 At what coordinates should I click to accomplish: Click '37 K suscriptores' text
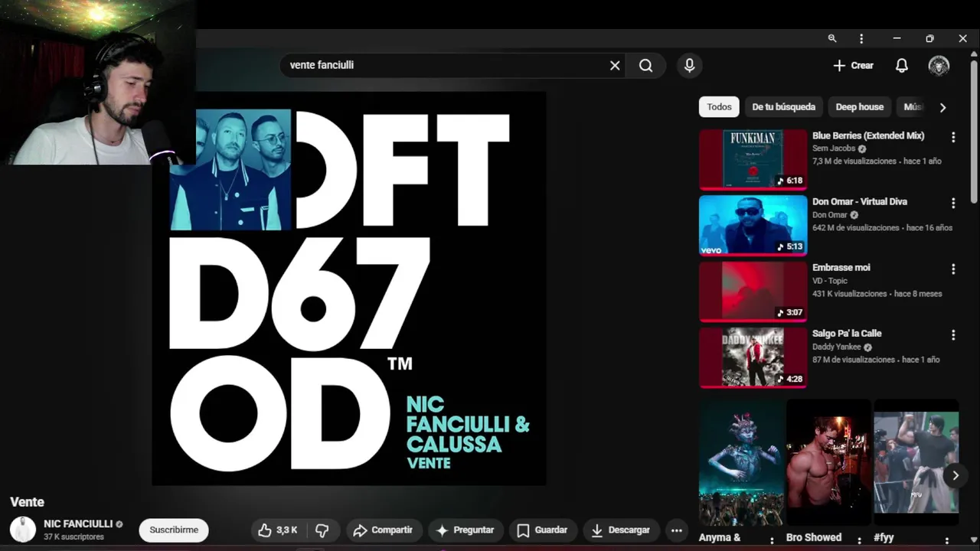[73, 536]
